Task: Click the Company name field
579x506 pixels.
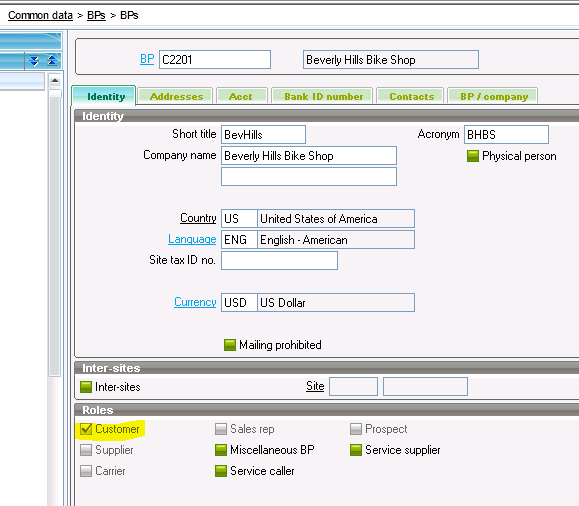Action: (x=309, y=155)
